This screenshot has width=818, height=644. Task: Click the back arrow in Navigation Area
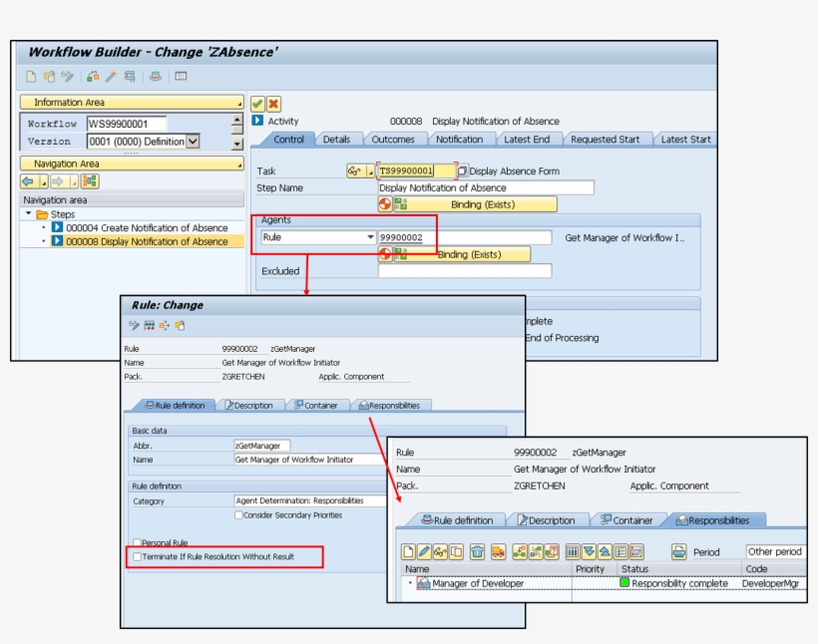tap(28, 181)
